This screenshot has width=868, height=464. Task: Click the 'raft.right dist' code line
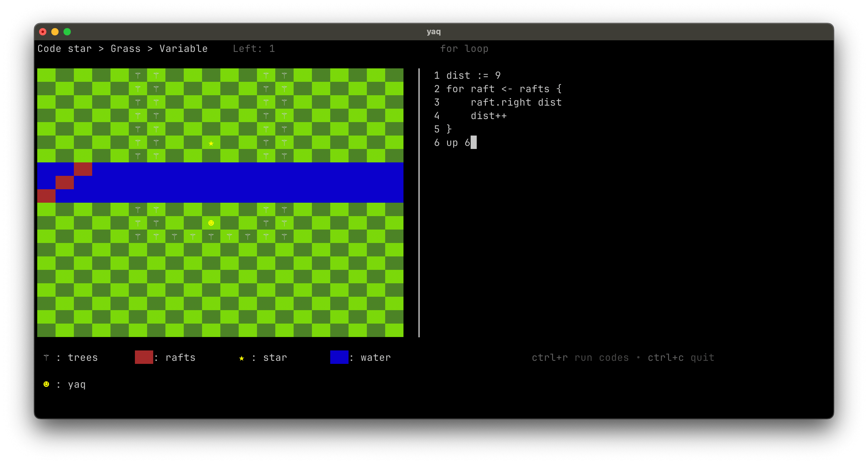pyautogui.click(x=516, y=102)
